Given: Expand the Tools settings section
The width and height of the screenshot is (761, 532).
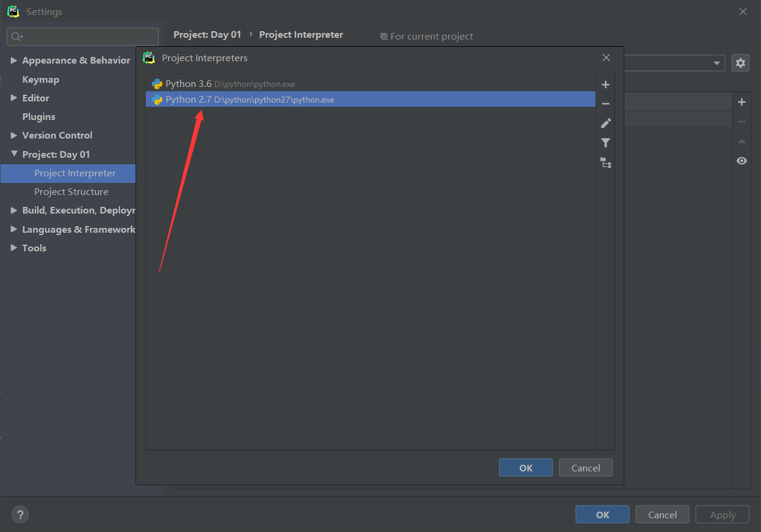Looking at the screenshot, I should coord(14,248).
